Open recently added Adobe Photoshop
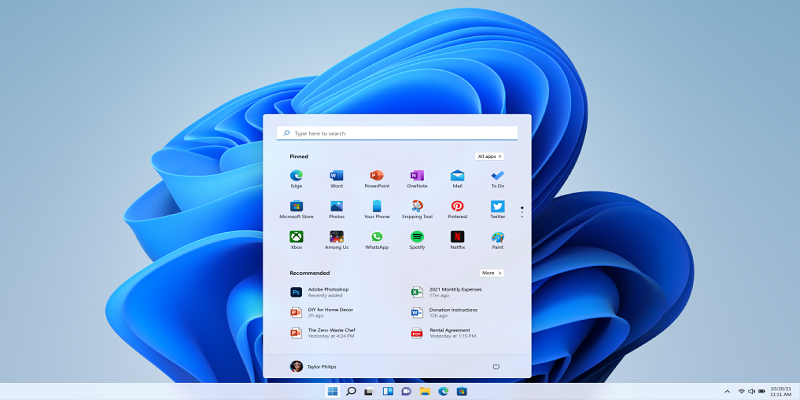Image resolution: width=800 pixels, height=400 pixels. pos(320,292)
